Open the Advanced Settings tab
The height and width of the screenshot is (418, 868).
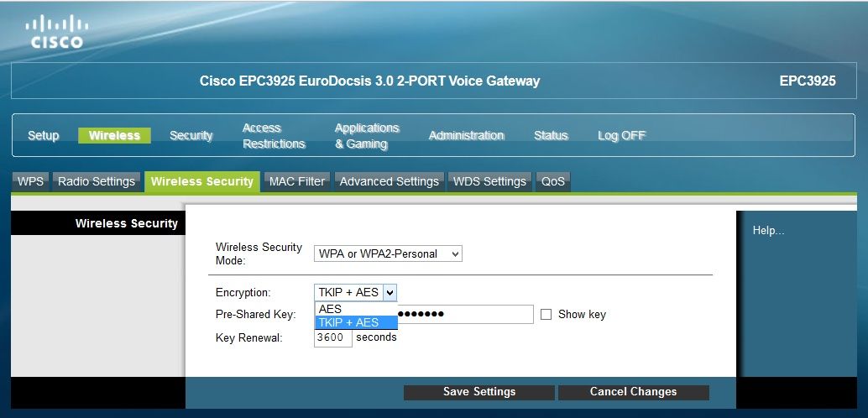click(x=390, y=181)
